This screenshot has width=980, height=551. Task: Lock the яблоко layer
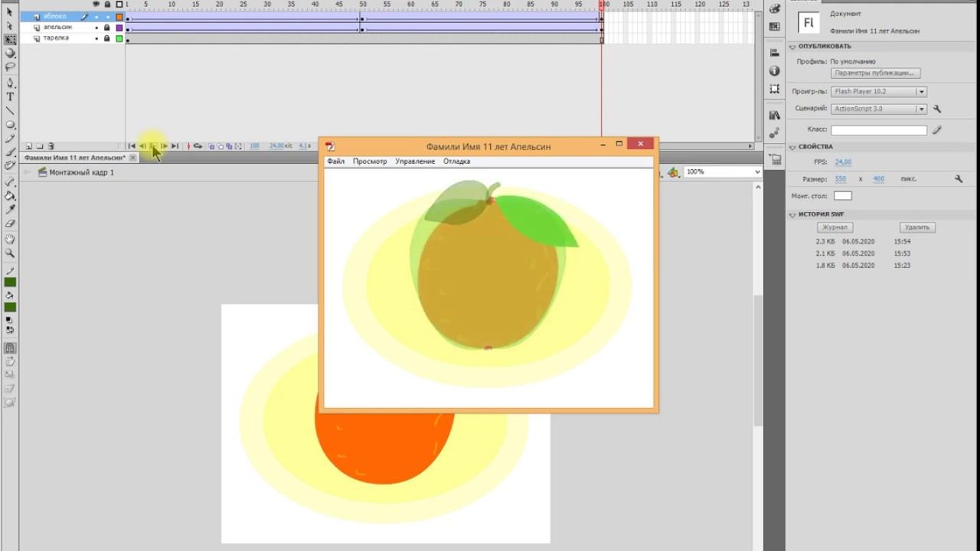[x=107, y=17]
